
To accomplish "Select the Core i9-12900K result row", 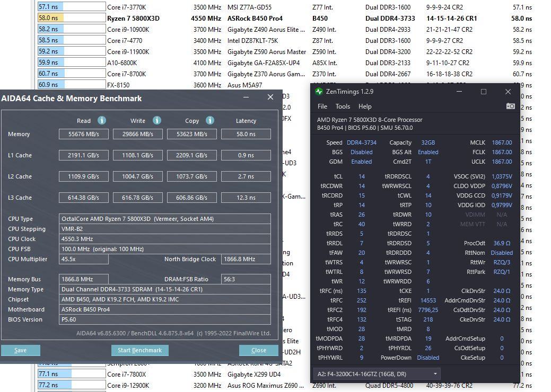I will pos(285,385).
